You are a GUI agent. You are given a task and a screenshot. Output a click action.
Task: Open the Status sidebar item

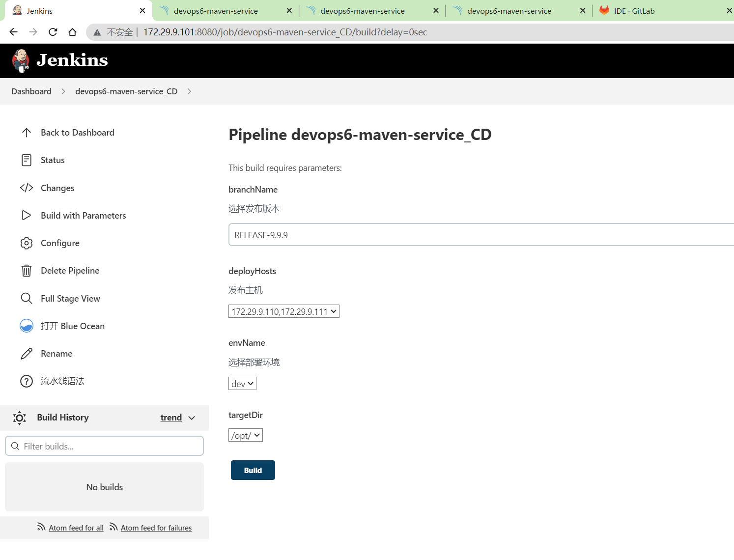[53, 160]
